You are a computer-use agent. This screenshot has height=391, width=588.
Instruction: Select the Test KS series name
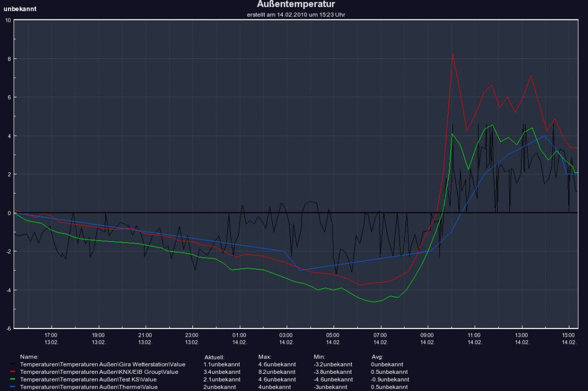point(88,379)
